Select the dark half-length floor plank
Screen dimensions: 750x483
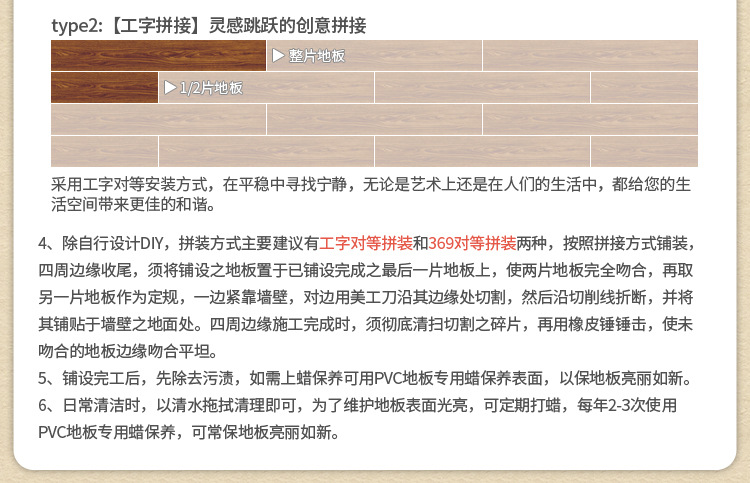click(x=104, y=88)
